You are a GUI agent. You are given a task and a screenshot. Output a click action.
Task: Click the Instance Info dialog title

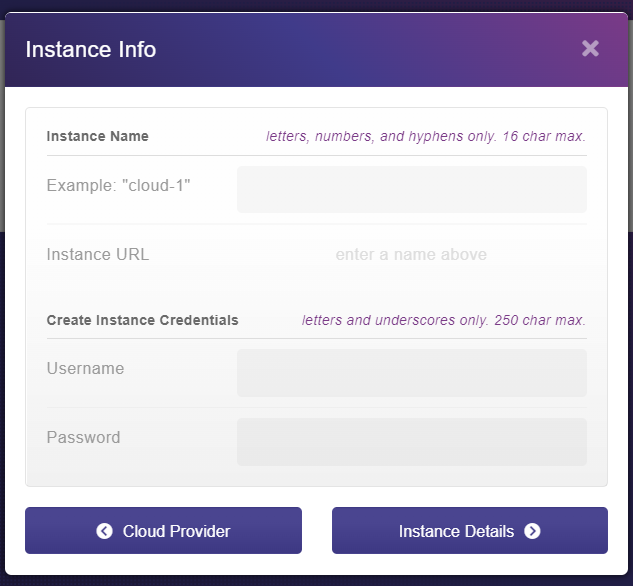click(91, 49)
